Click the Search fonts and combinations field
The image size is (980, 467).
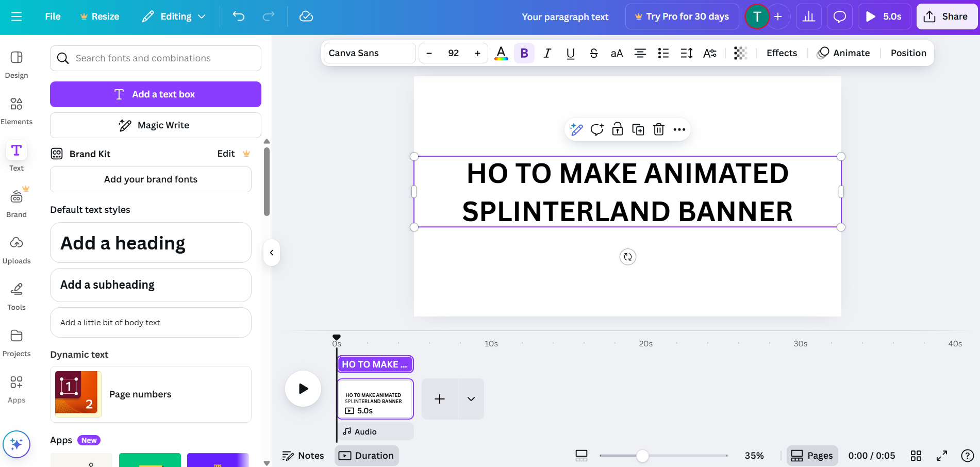(x=156, y=58)
